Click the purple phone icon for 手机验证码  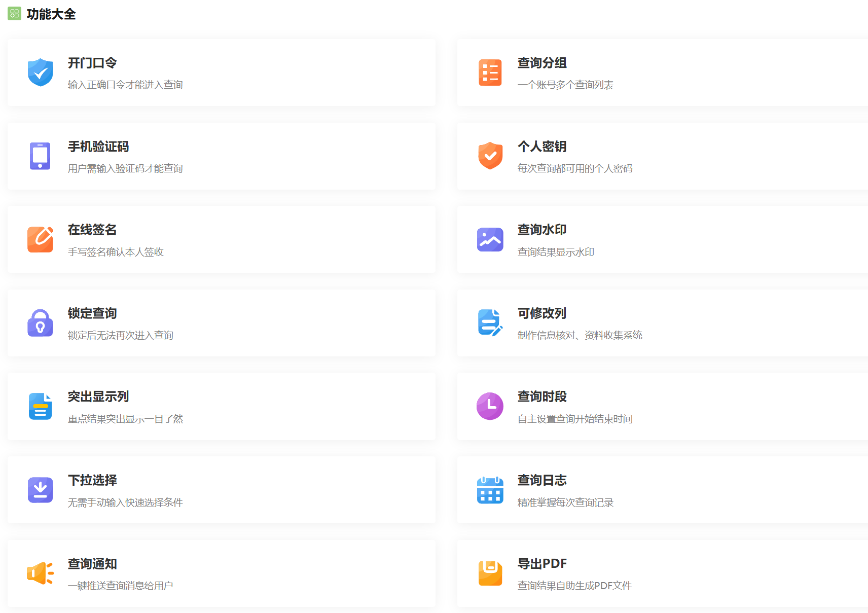40,156
